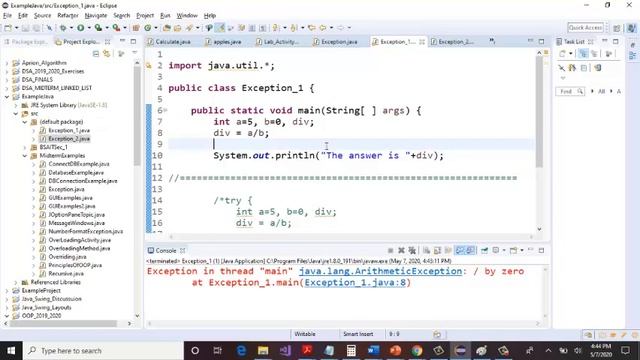Collapse the MidtermExamples package node
Image resolution: width=640 pixels, height=360 pixels.
[x=24, y=156]
